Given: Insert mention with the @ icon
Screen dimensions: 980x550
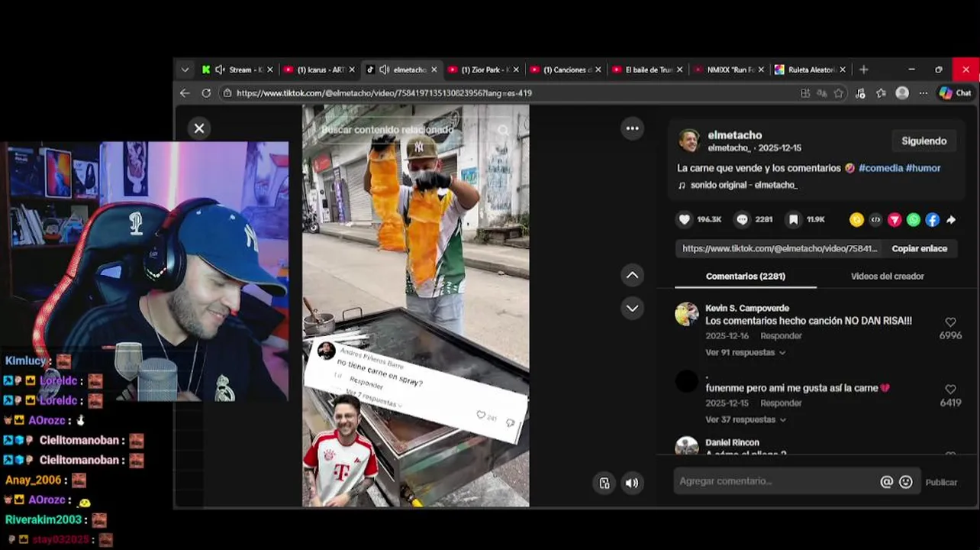Looking at the screenshot, I should 886,482.
